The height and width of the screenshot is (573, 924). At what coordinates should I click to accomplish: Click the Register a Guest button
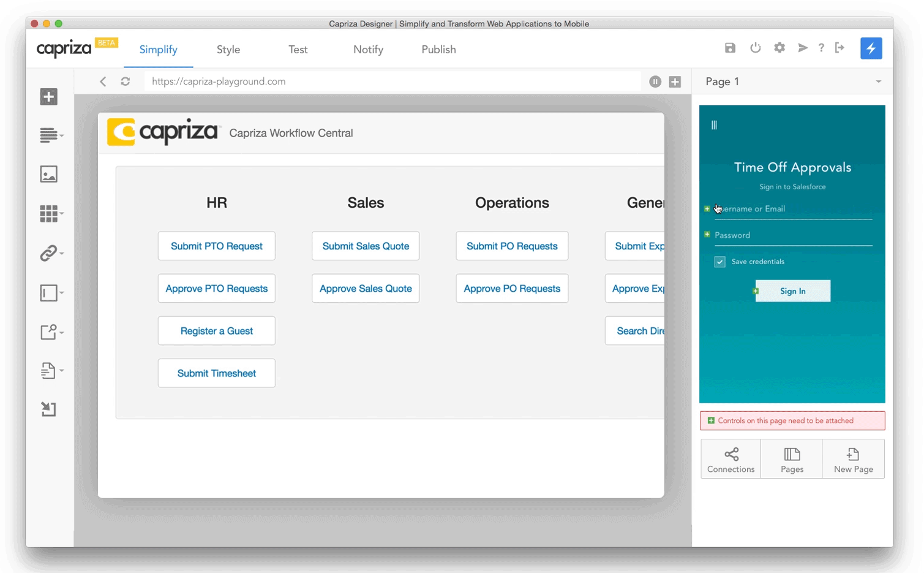[217, 331]
